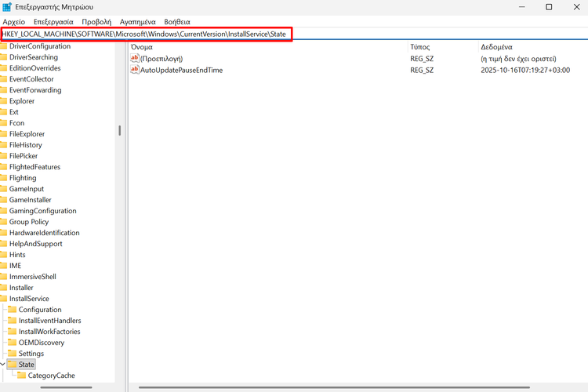Select the GameInput key
This screenshot has width=588, height=392.
tap(27, 189)
